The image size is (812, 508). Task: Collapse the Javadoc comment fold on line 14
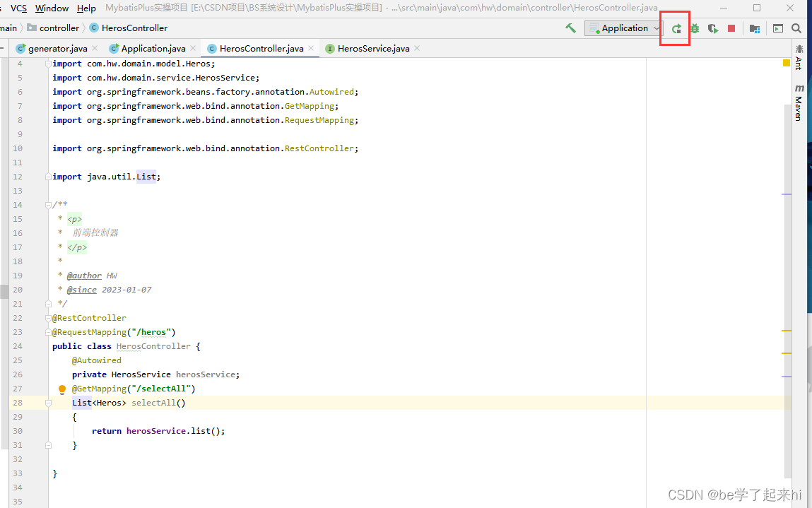(x=48, y=205)
